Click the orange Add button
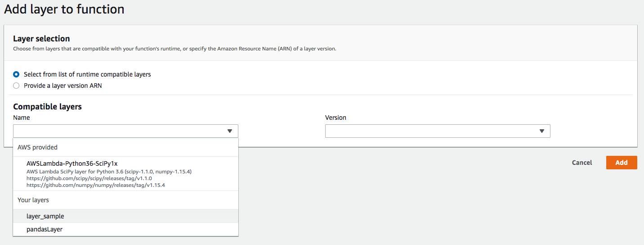Viewport: 644px width, 245px height. click(x=622, y=163)
